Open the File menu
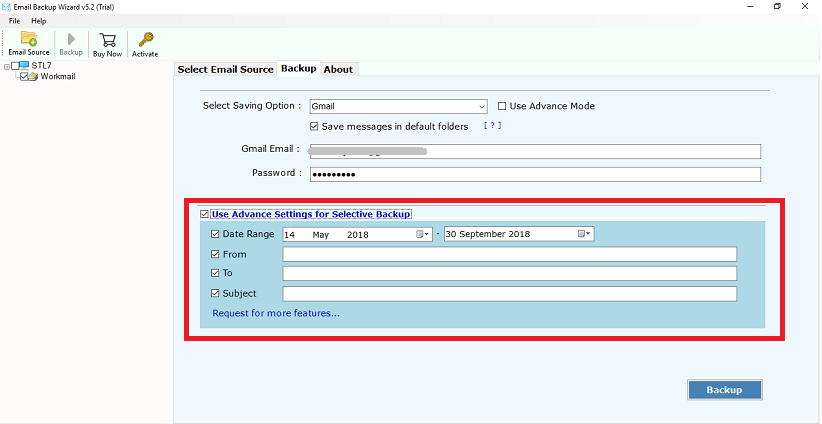This screenshot has width=822, height=424. pyautogui.click(x=14, y=21)
